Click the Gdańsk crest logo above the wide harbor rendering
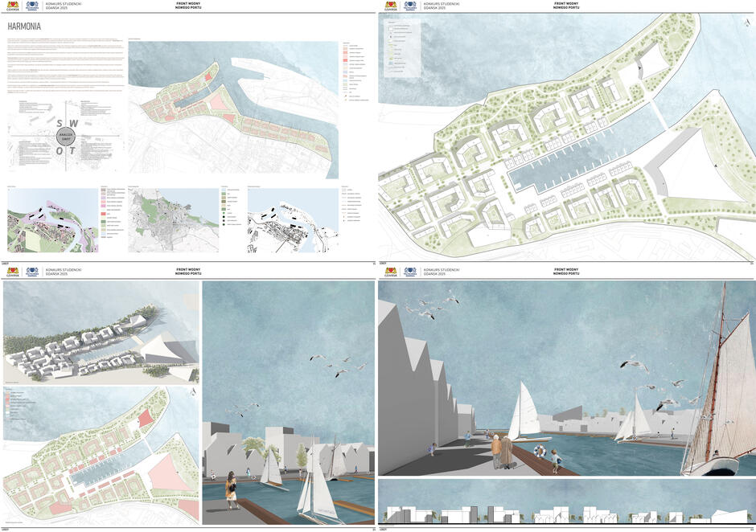This screenshot has width=756, height=532. tap(390, 272)
